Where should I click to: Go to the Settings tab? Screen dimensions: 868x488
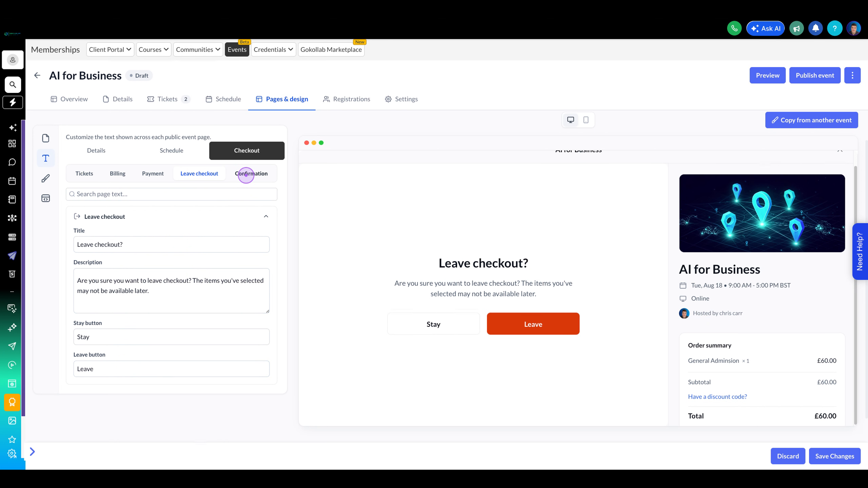pyautogui.click(x=401, y=99)
